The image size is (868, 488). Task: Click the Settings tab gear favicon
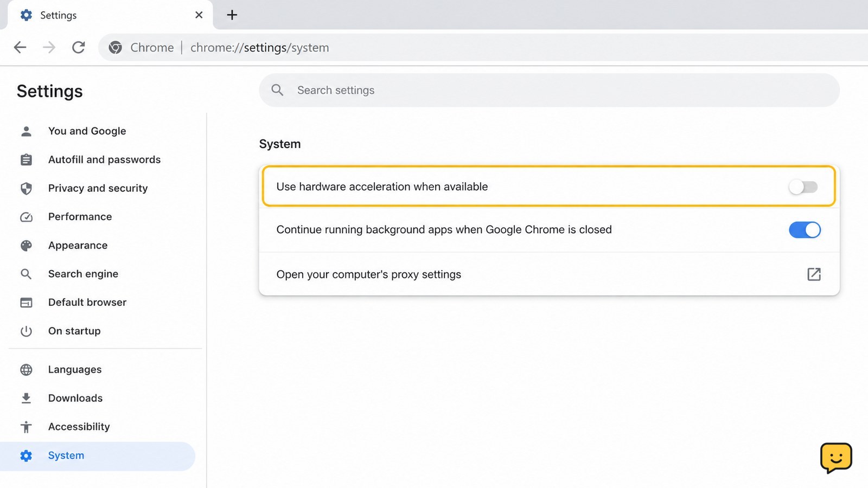tap(26, 15)
